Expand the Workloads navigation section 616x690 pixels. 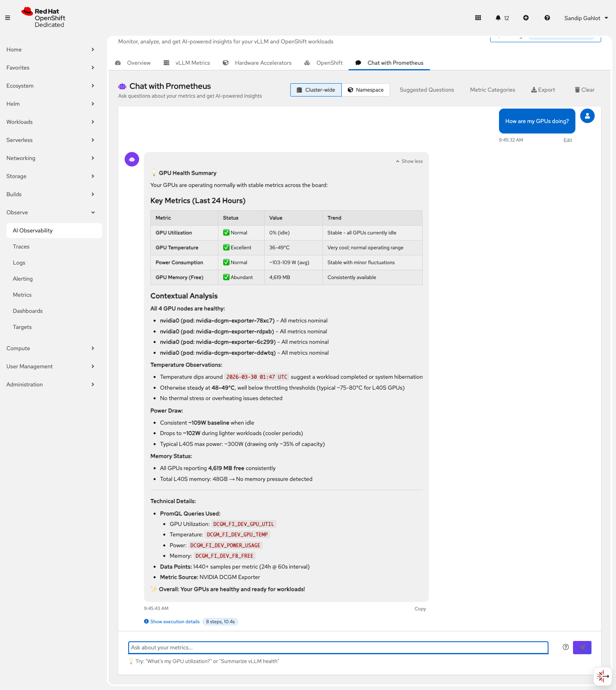tap(50, 122)
